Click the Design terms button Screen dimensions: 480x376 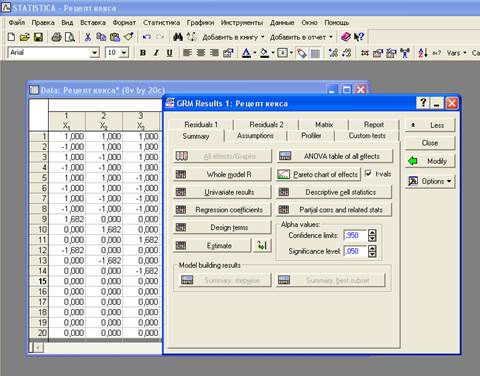tap(222, 227)
